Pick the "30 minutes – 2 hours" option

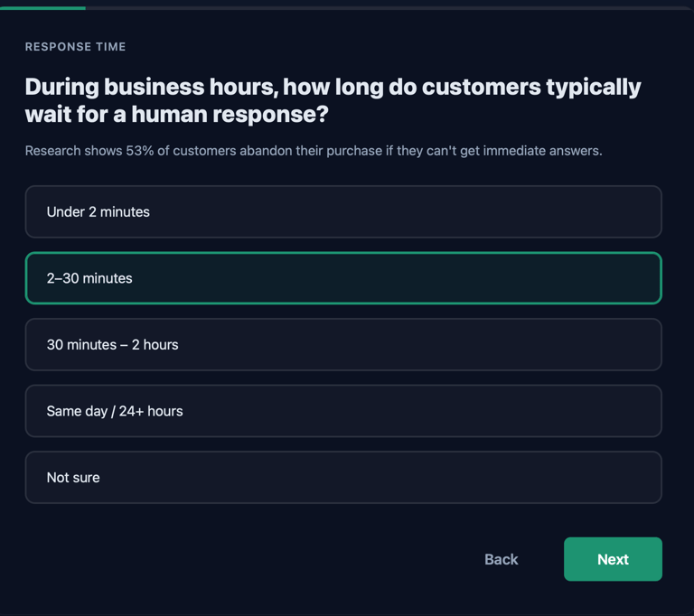pos(343,344)
